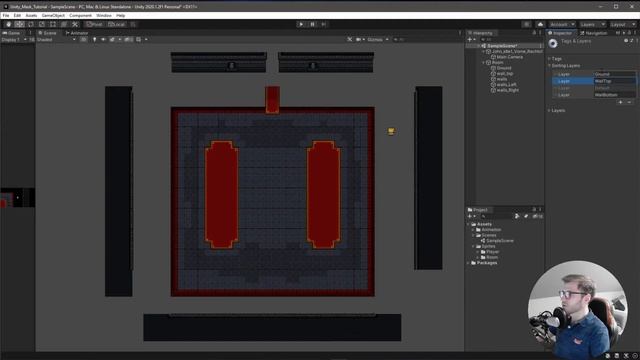The image size is (640, 360).
Task: Collapse the Room object in Hierarchy
Action: pos(484,63)
